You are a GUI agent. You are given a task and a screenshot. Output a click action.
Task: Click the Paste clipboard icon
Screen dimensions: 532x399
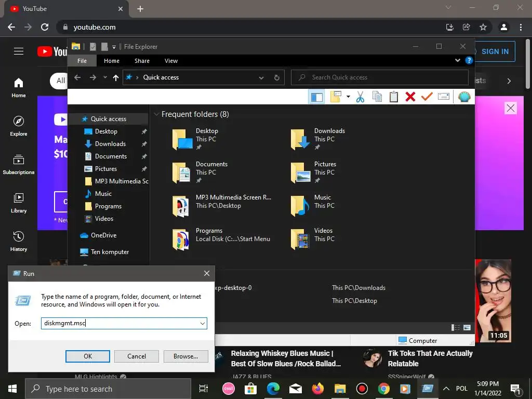[x=394, y=97]
